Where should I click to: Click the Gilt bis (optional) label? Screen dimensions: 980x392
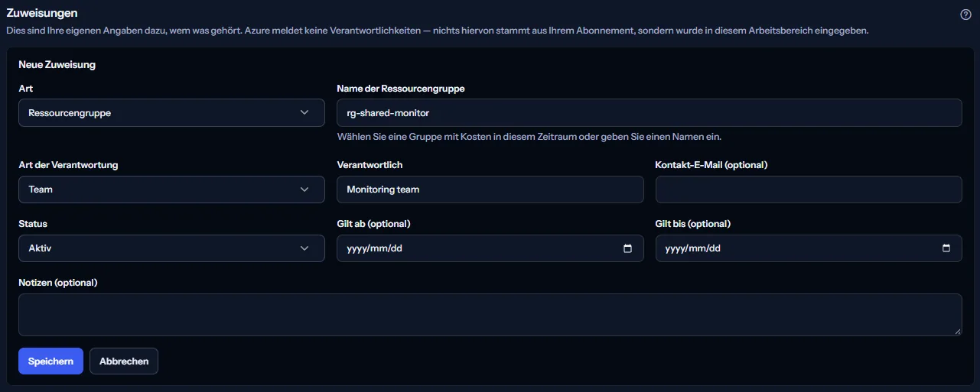[x=693, y=224]
